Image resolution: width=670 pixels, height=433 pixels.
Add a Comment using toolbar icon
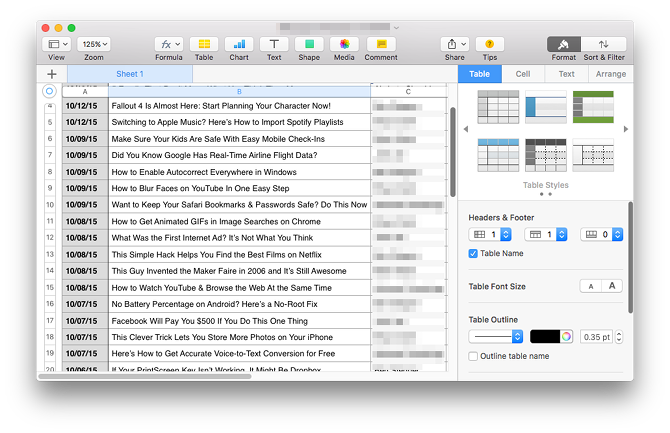pyautogui.click(x=381, y=44)
